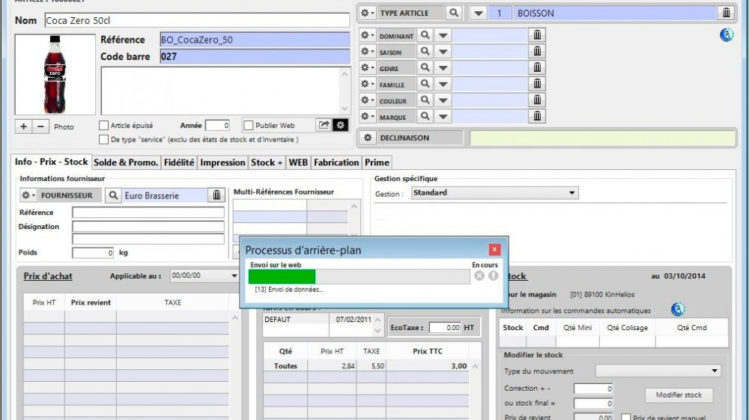
Task: Expand the COULEUR dropdown arrow
Action: pos(443,101)
